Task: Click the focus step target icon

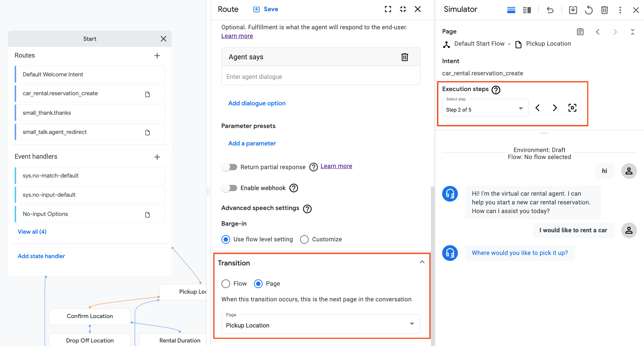Action: [x=572, y=108]
